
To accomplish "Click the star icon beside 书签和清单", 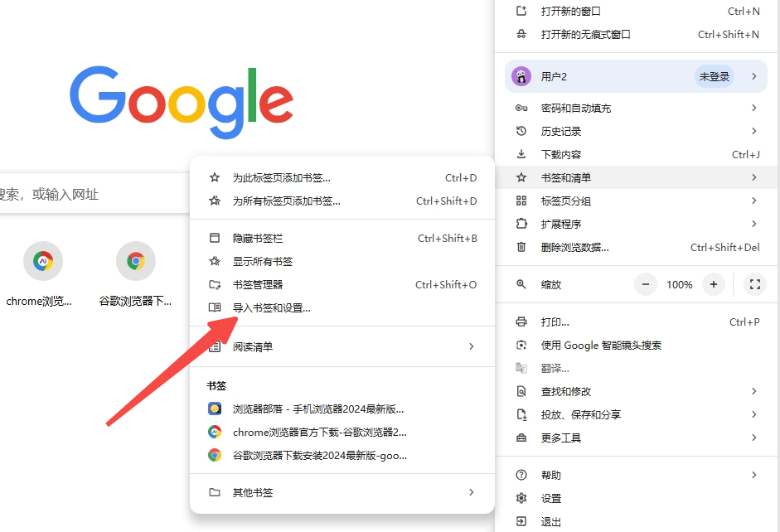I will point(521,177).
